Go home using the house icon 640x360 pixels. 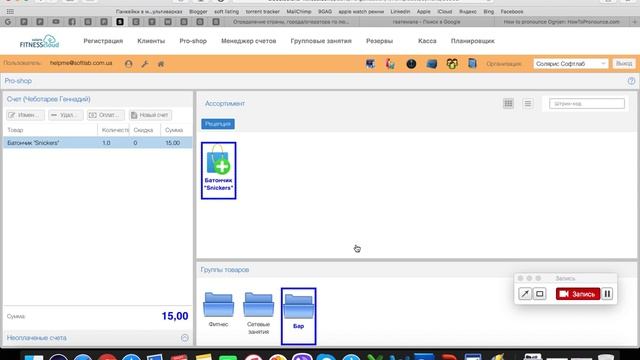point(161,64)
